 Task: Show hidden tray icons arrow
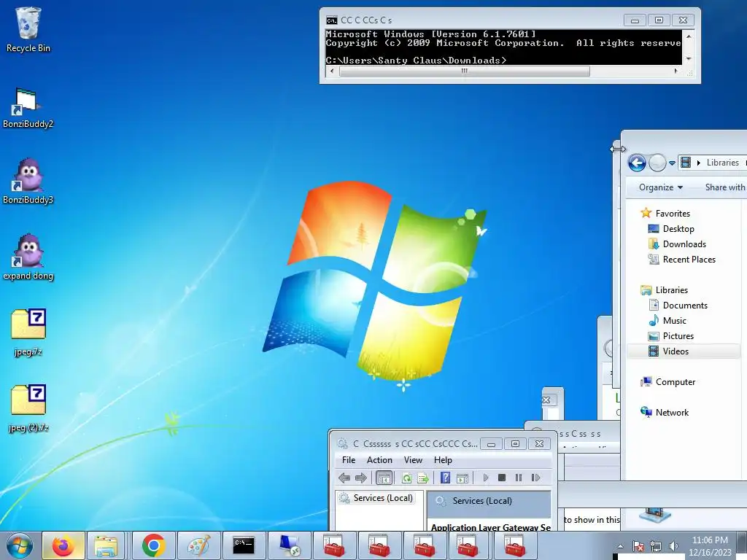[x=620, y=545]
